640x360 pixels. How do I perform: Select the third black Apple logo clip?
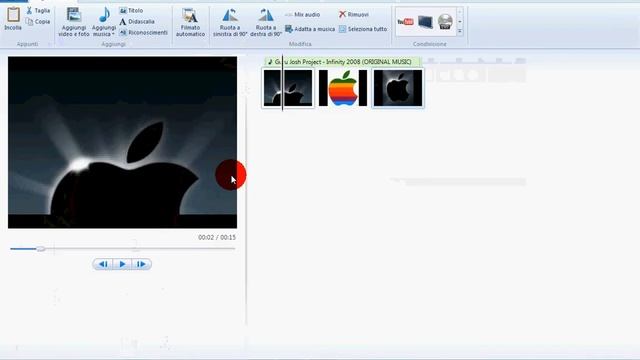coord(398,88)
